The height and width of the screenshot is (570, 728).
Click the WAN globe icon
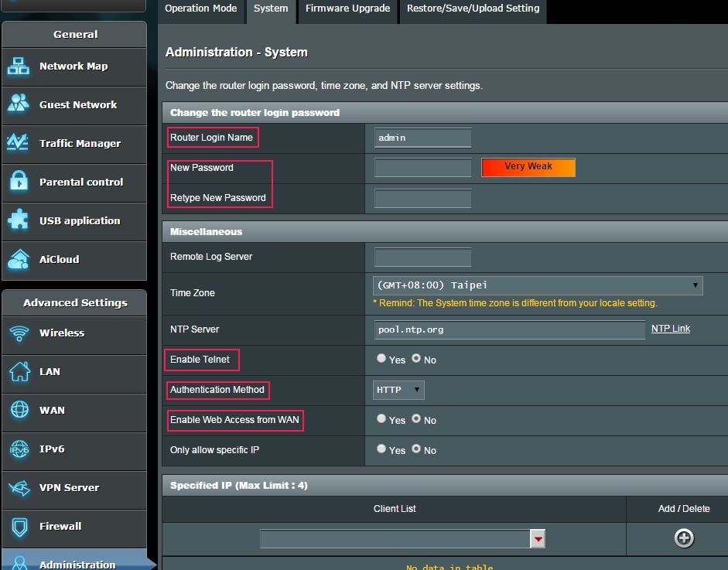(x=19, y=410)
